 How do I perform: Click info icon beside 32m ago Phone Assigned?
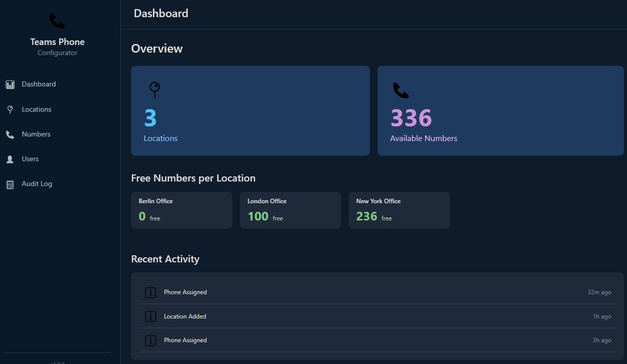151,292
